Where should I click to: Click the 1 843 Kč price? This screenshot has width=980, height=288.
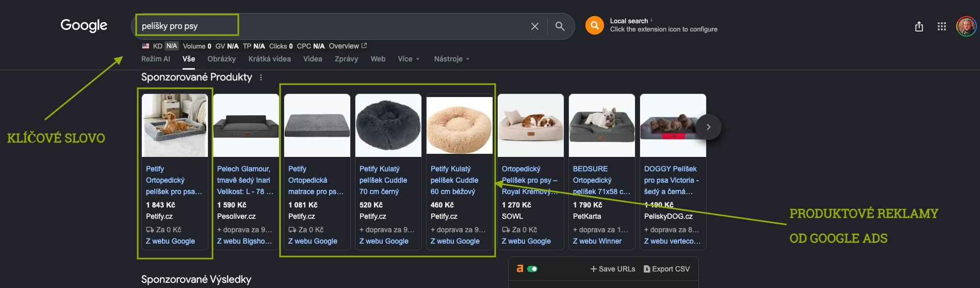(160, 205)
